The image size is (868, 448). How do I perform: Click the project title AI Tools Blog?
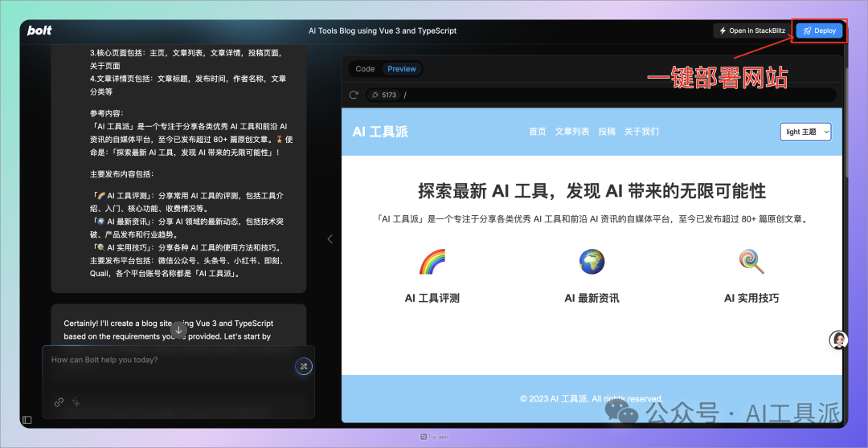point(383,31)
